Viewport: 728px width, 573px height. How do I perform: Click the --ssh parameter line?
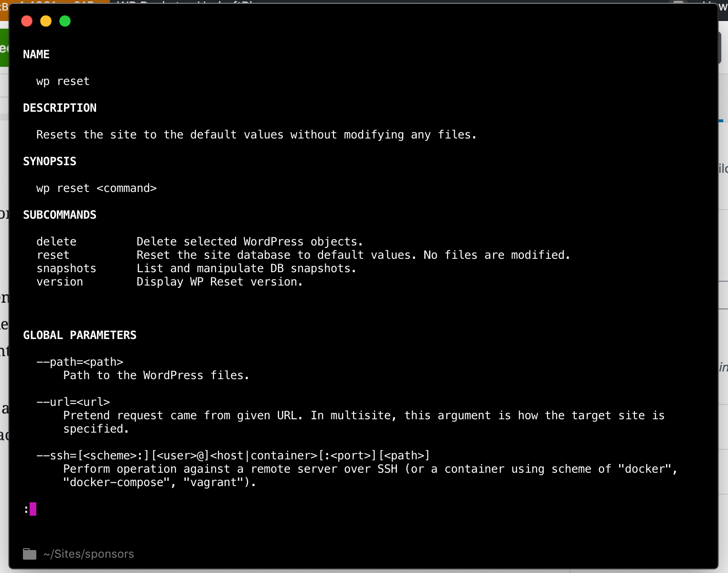233,456
